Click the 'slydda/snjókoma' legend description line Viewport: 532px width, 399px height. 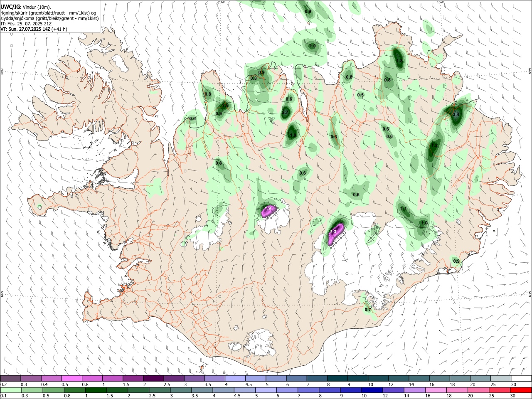point(49,18)
